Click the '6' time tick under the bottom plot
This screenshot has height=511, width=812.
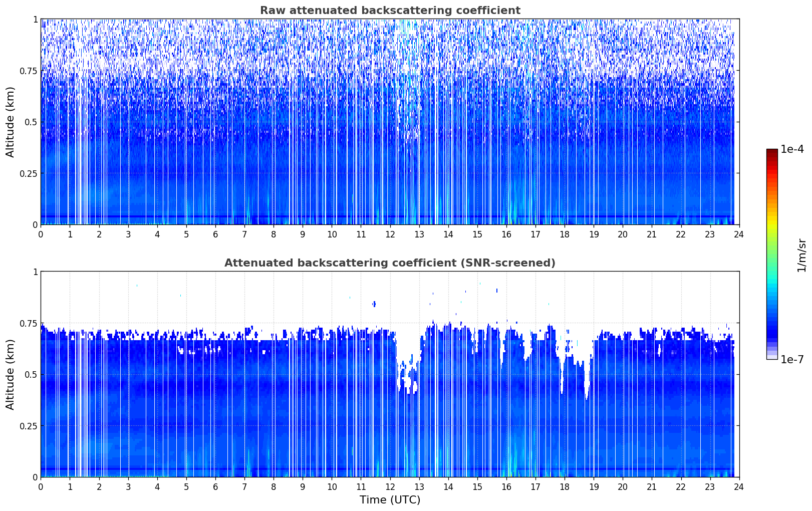click(x=215, y=486)
